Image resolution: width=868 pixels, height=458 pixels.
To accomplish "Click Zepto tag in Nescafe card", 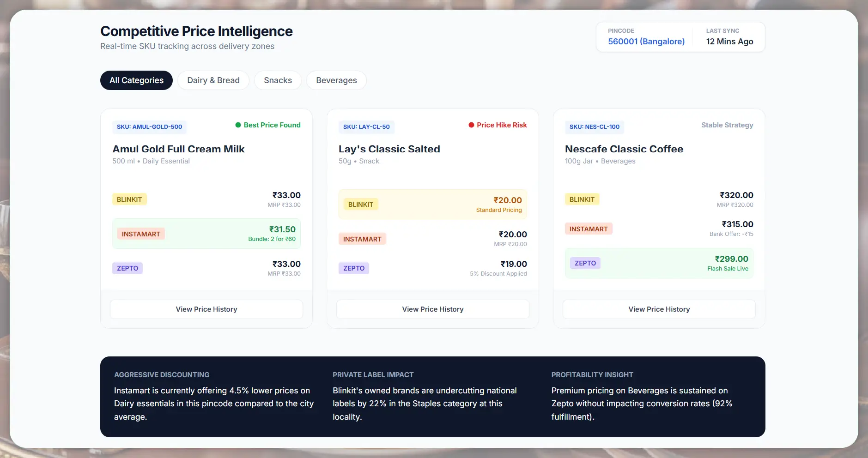I will pyautogui.click(x=585, y=263).
